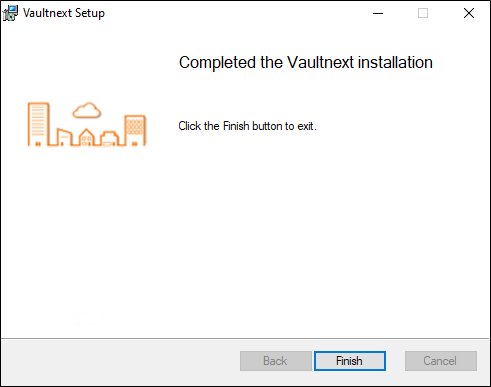Viewport: 491px width, 387px height.
Task: Click the Finish button to exit setup
Action: click(x=350, y=361)
